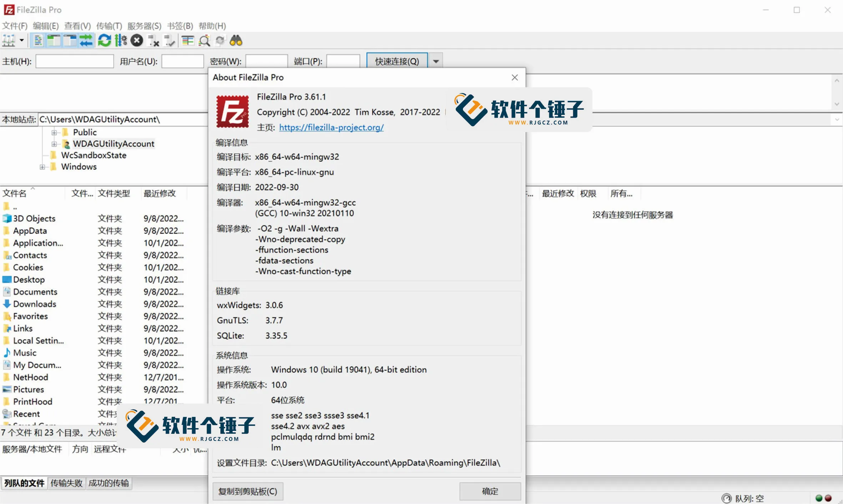Click the 主机(H) host input field

click(x=75, y=61)
